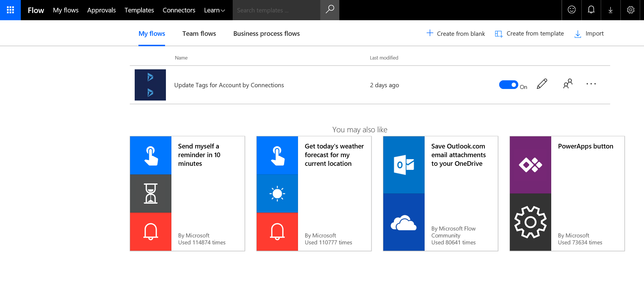The height and width of the screenshot is (288, 644).
Task: Open the notifications bell icon
Action: pos(591,10)
